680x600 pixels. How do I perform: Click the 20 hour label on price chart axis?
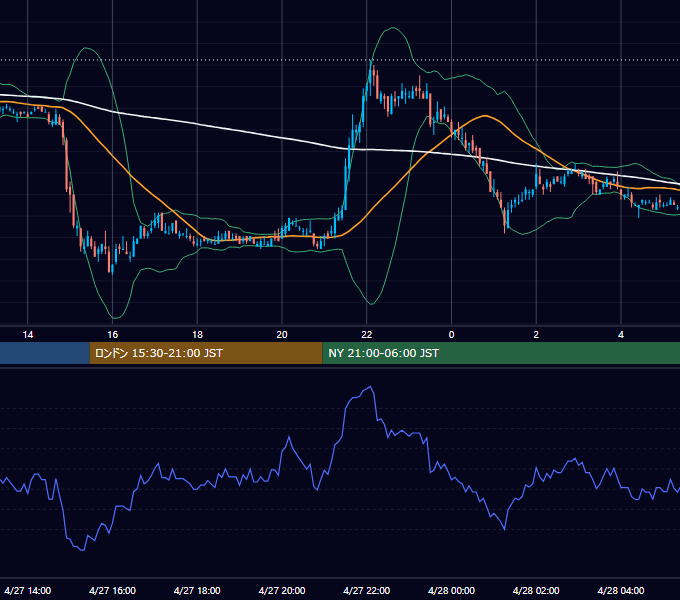click(282, 335)
